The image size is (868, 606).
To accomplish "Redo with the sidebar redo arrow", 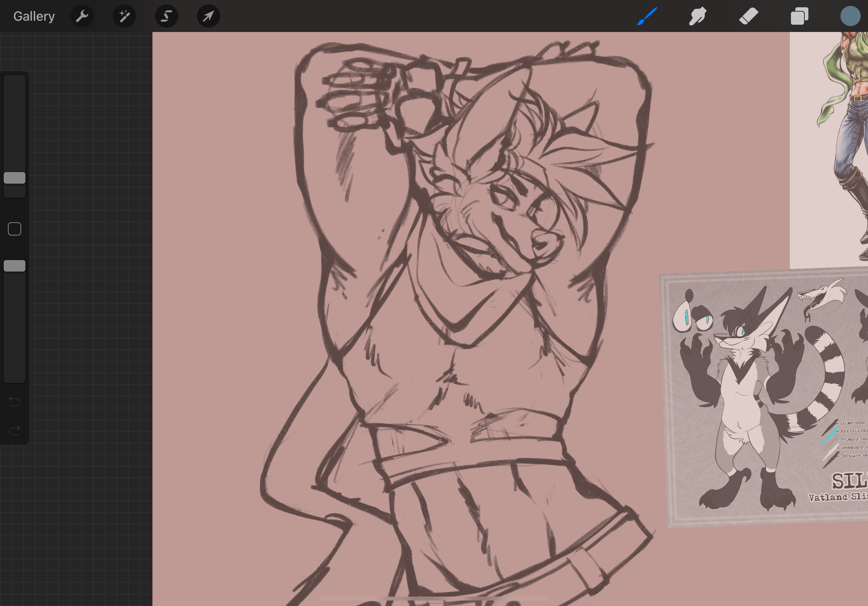I will (x=15, y=430).
